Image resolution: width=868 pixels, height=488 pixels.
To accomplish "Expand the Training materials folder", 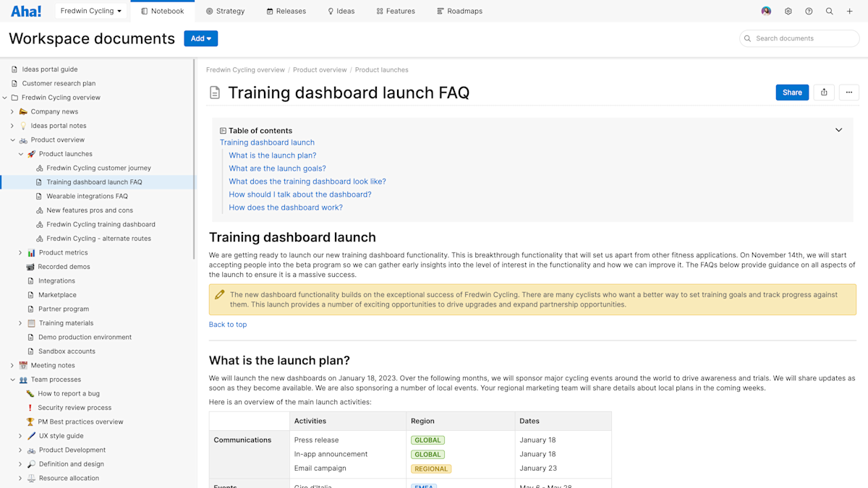I will (20, 323).
